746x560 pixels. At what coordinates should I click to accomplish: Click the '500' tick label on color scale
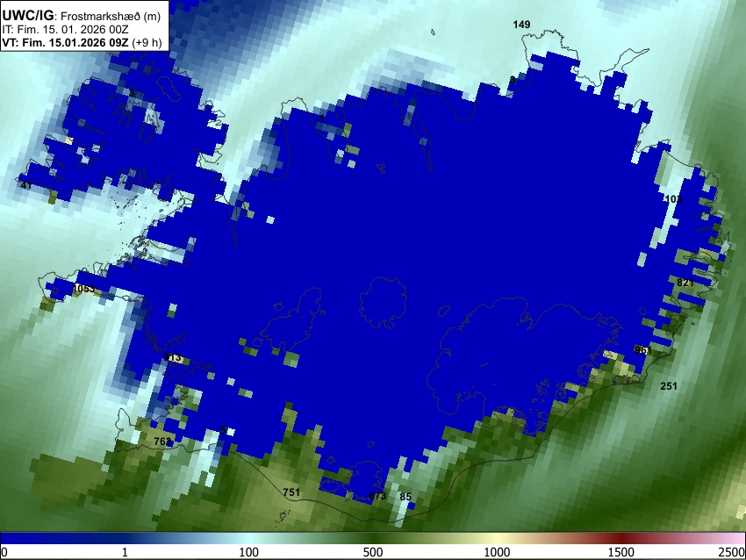373,552
